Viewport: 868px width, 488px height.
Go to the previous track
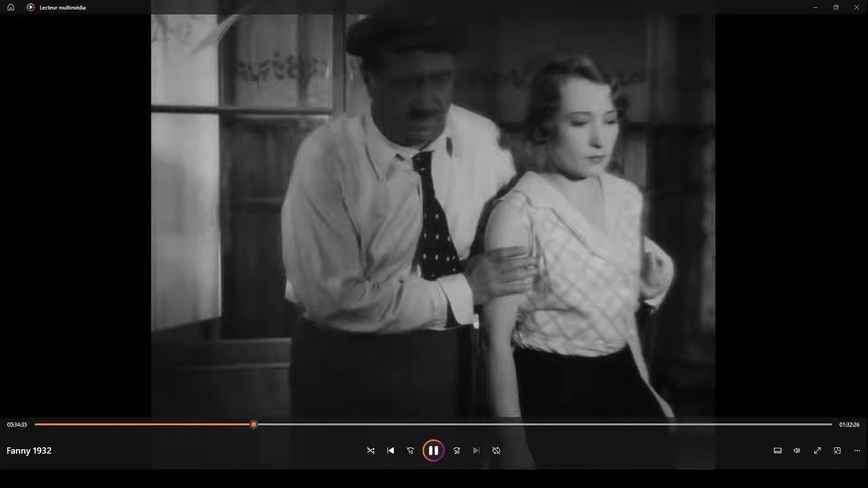click(391, 451)
